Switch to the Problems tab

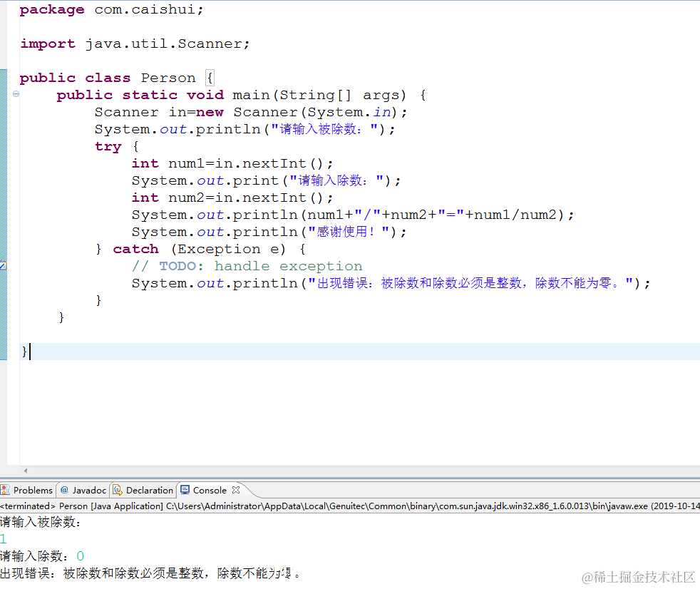(x=28, y=491)
